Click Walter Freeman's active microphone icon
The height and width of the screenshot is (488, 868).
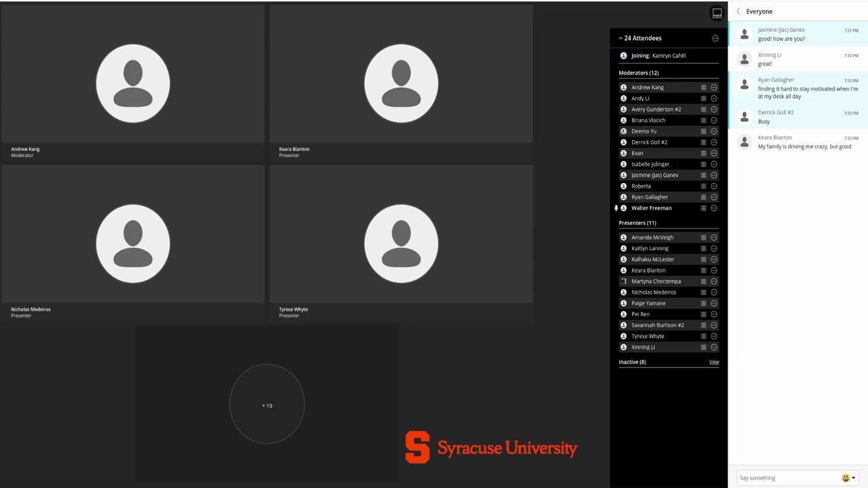click(616, 208)
